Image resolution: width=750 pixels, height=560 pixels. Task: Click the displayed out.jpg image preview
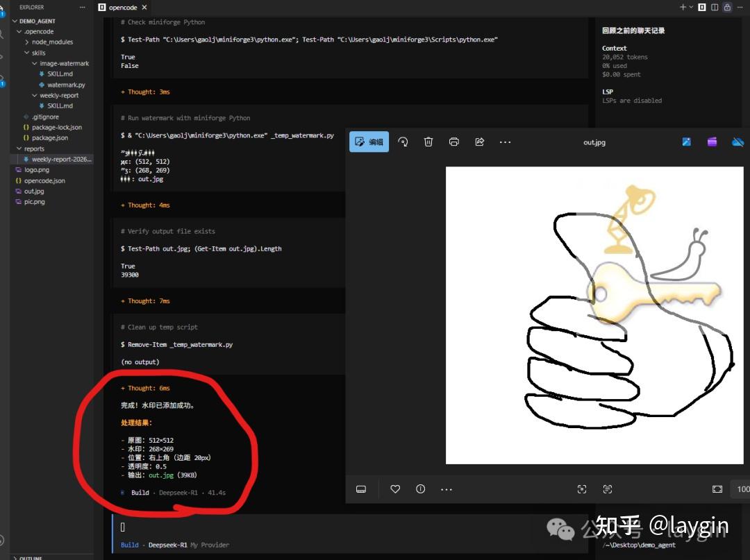pos(594,315)
